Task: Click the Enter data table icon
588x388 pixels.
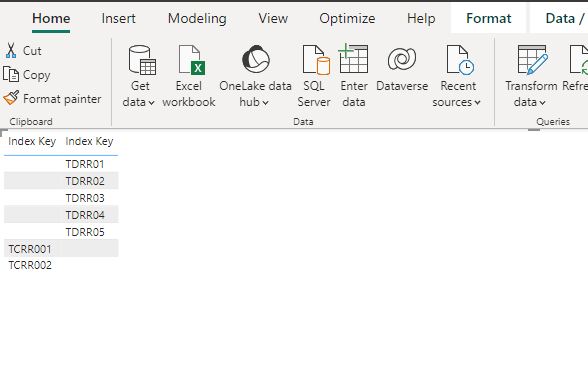Action: (353, 58)
